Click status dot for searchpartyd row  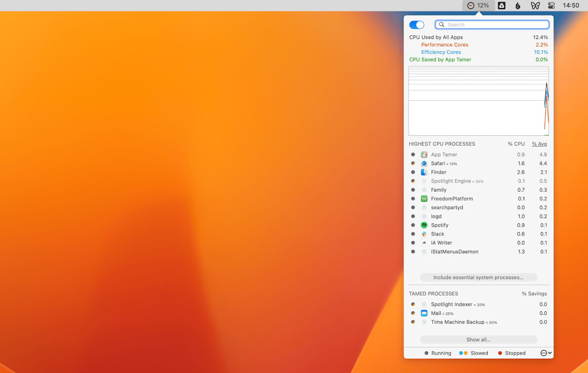[x=413, y=207]
